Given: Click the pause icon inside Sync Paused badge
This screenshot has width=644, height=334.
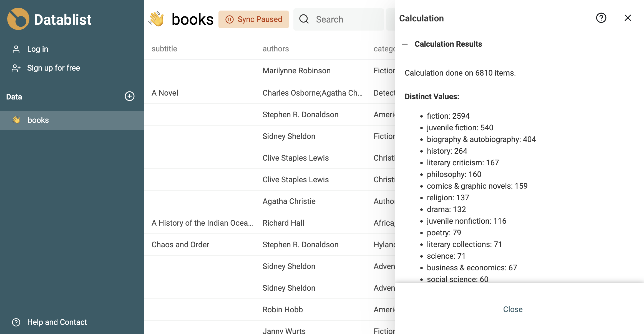Looking at the screenshot, I should coord(229,19).
